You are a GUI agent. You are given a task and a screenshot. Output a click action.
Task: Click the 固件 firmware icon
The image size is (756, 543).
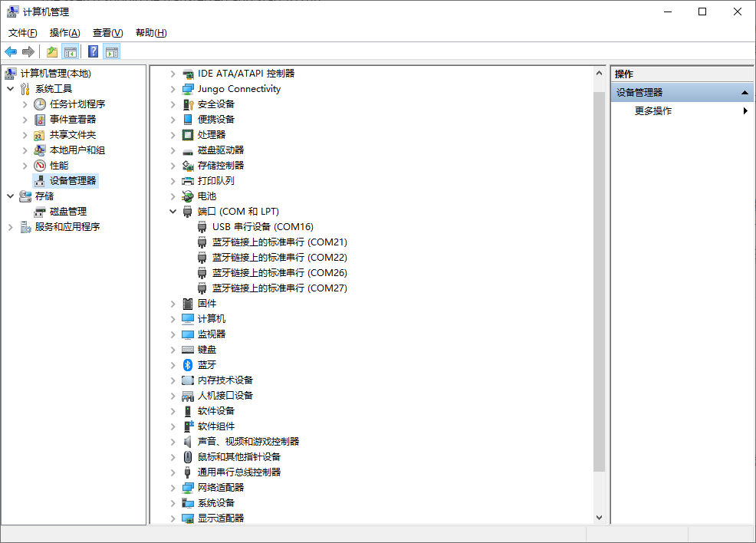188,304
